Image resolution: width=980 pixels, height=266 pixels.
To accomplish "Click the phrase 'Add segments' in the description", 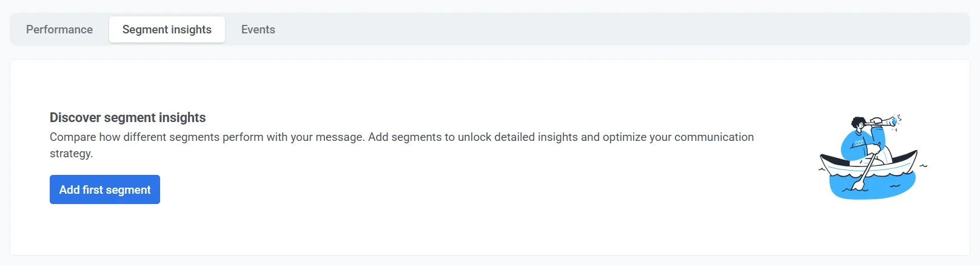I will point(404,137).
